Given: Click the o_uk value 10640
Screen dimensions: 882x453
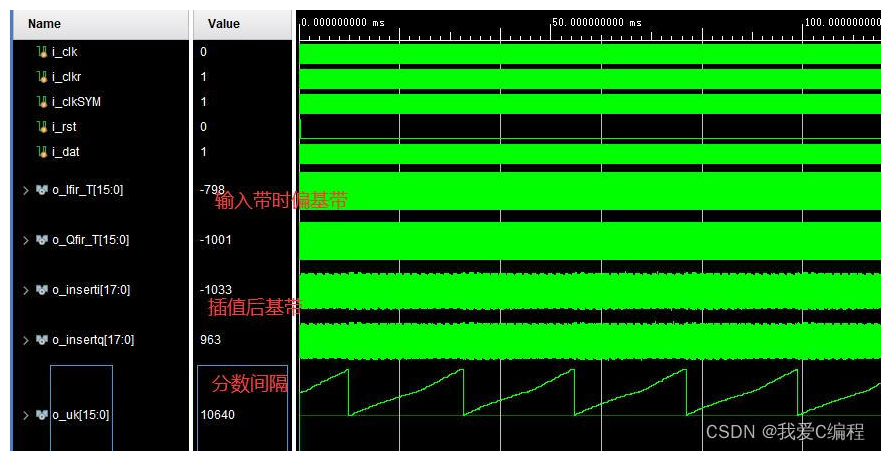Looking at the screenshot, I should pyautogui.click(x=217, y=415).
